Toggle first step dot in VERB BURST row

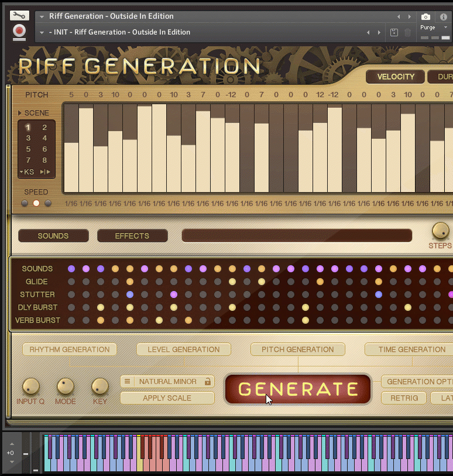click(x=71, y=320)
